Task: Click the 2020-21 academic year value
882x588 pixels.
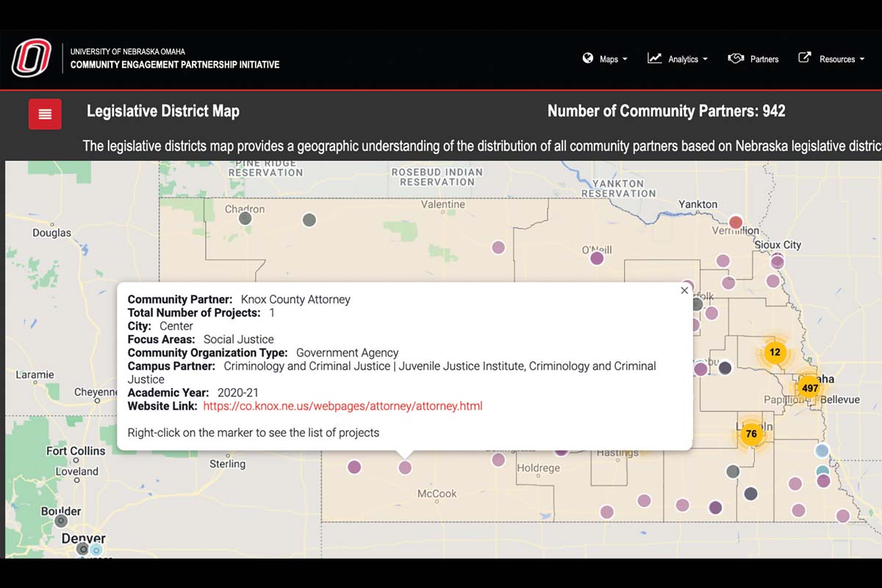Action: 238,392
